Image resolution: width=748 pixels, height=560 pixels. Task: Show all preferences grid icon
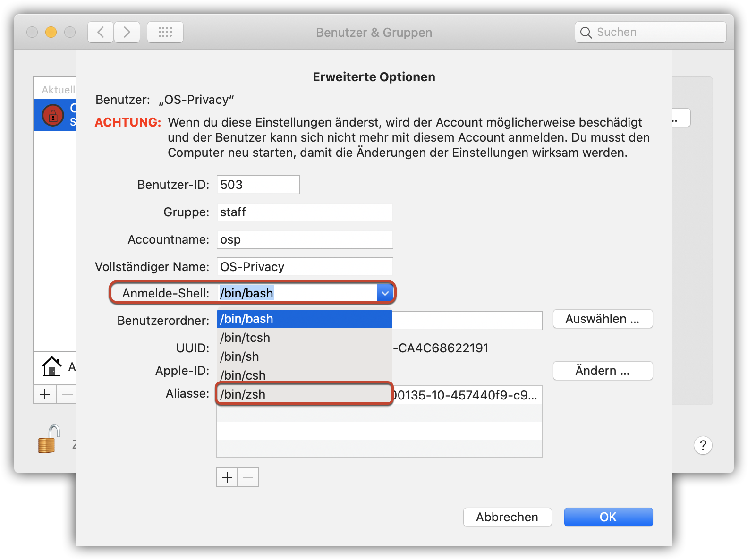(x=165, y=32)
